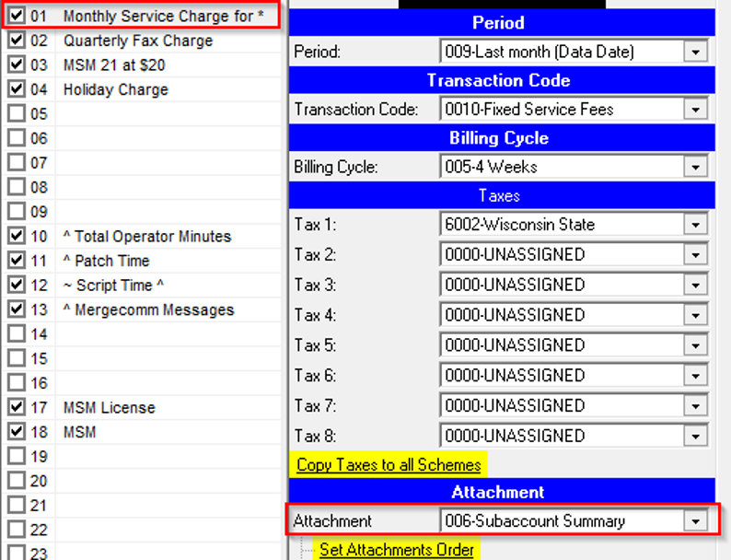The image size is (731, 560).
Task: Open the Tax 2 dropdown arrow
Action: (695, 255)
